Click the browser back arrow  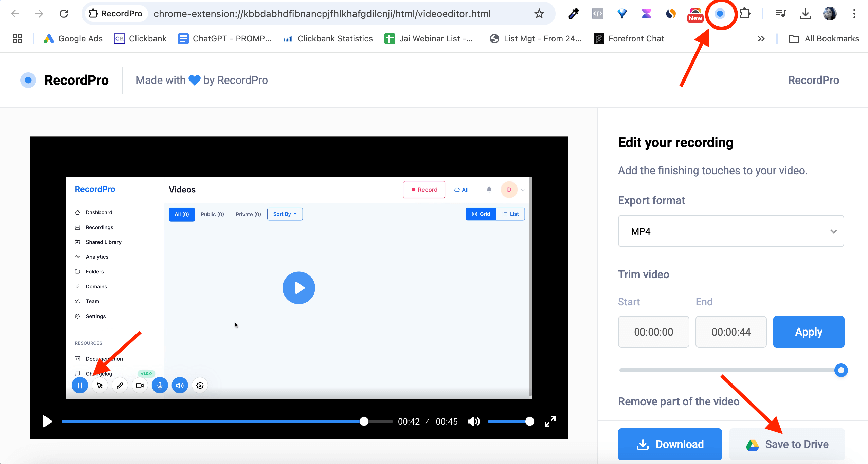tap(15, 14)
